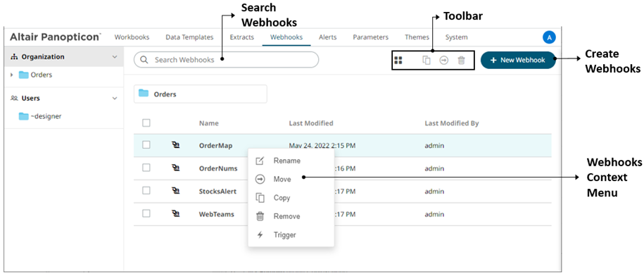
Task: Click the toolbar Move arrow icon
Action: tap(443, 61)
